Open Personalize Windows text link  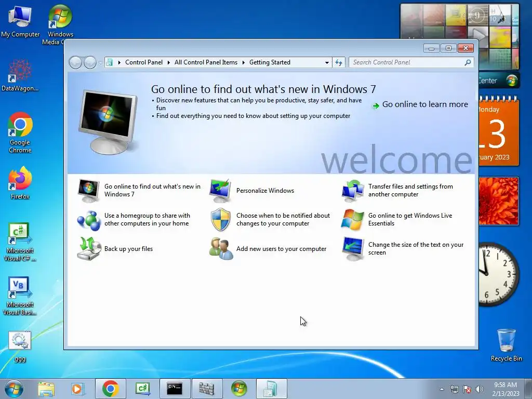click(x=265, y=191)
